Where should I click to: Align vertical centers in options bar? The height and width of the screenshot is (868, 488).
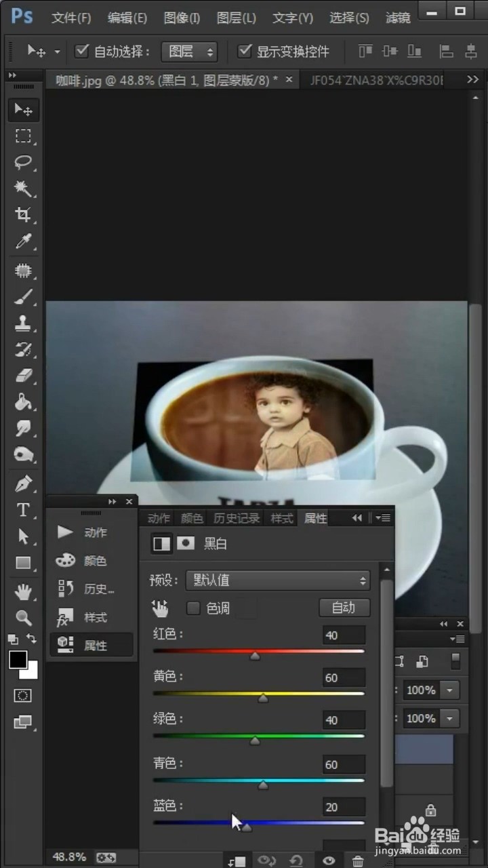390,51
